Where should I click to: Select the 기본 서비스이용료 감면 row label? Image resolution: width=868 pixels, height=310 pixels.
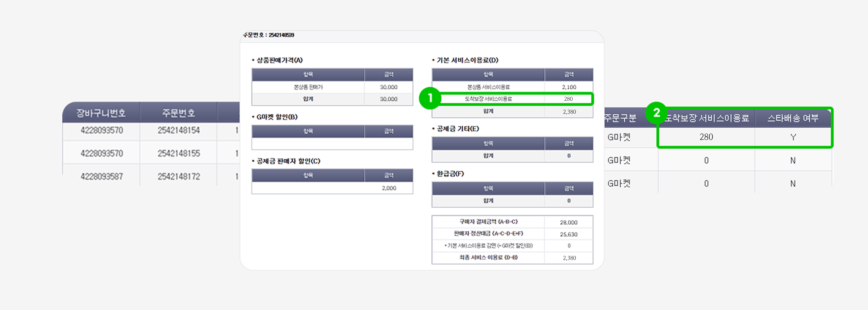[489, 246]
